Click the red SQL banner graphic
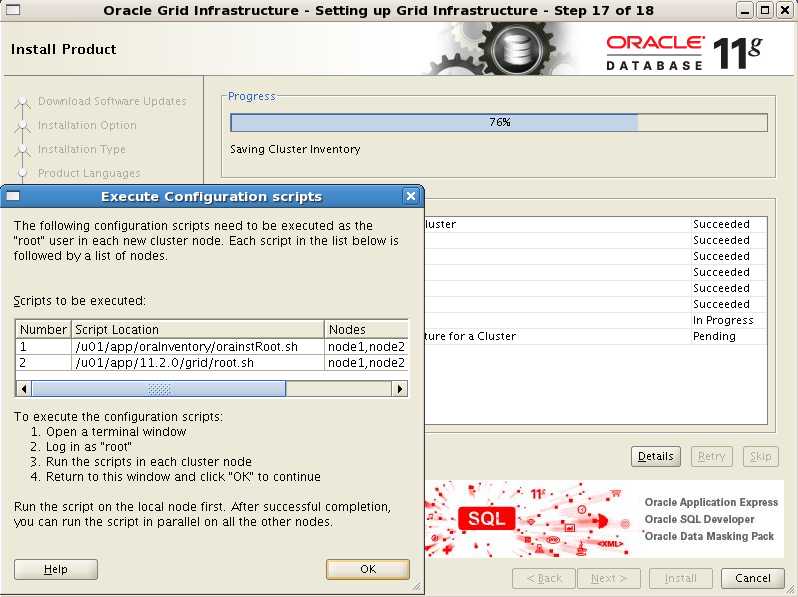Viewport: 798px width, 597px height. click(x=486, y=519)
